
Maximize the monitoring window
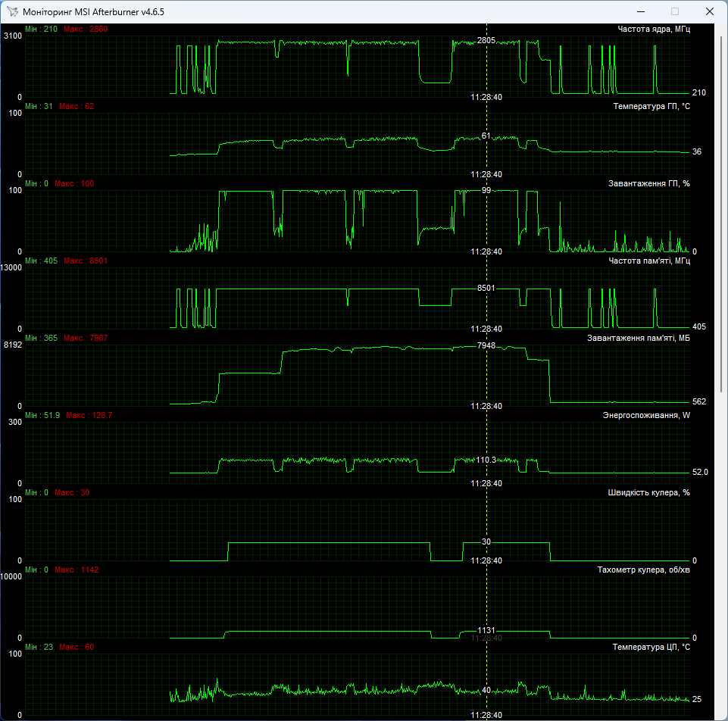click(675, 11)
